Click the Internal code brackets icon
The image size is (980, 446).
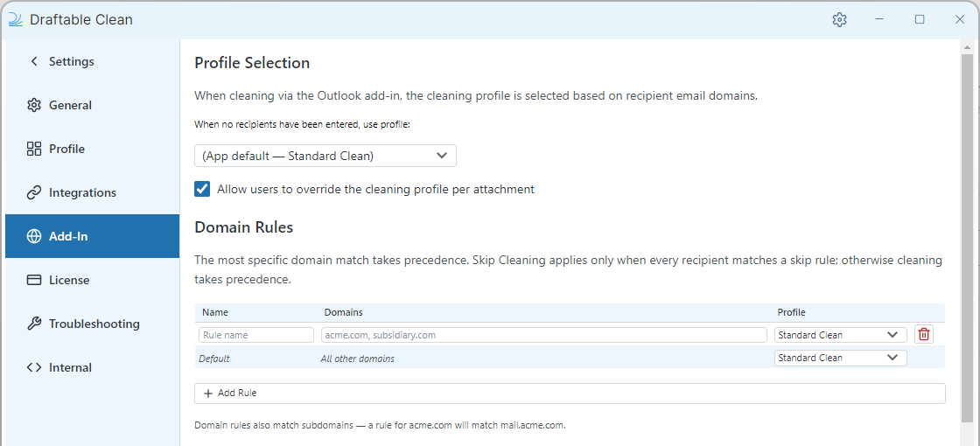[34, 367]
